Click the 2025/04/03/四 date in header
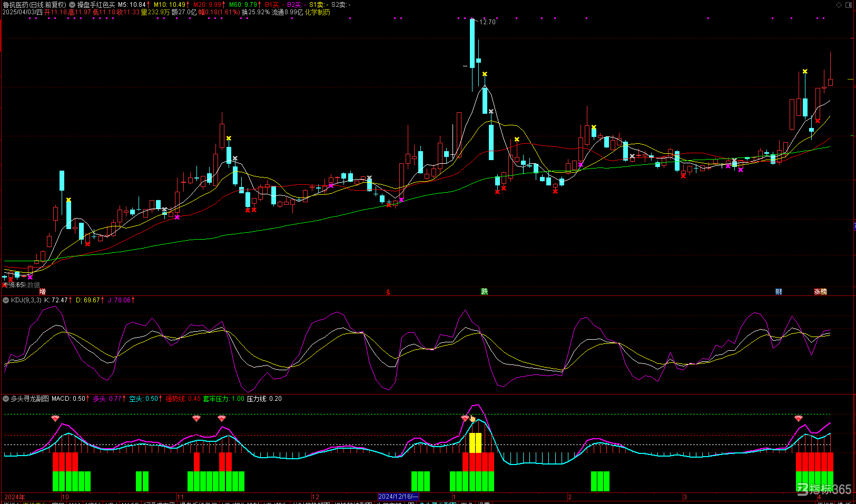The image size is (856, 504). pyautogui.click(x=23, y=12)
